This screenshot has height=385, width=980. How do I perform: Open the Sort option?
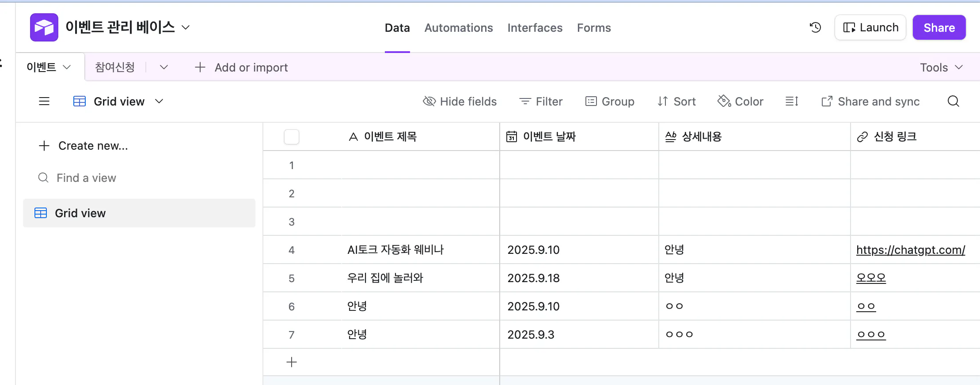pyautogui.click(x=676, y=102)
